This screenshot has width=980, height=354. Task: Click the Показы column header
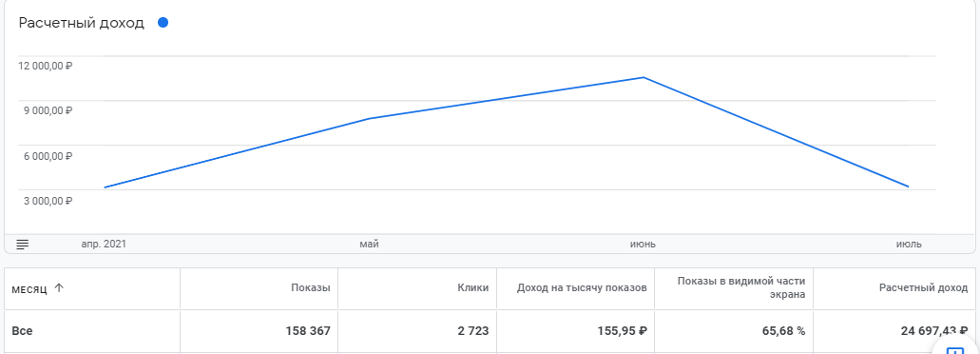pos(311,288)
